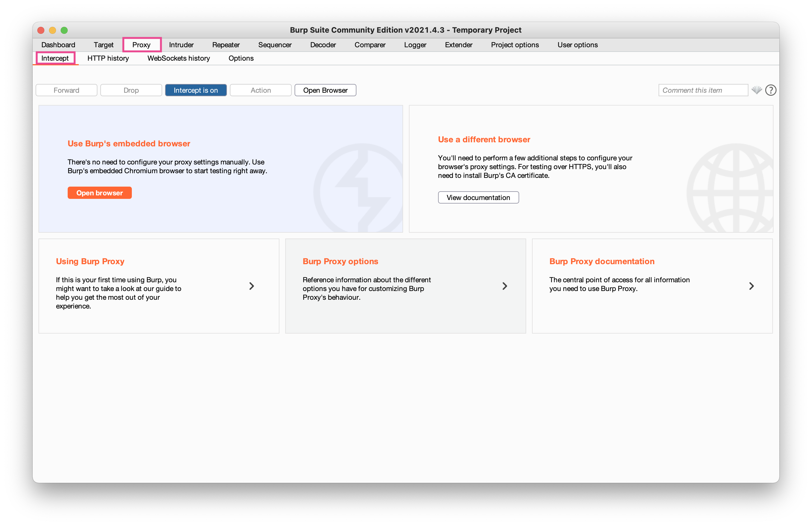Screen dimensions: 812x526
Task: Click the Burp Proxy documentation heading
Action: [602, 261]
